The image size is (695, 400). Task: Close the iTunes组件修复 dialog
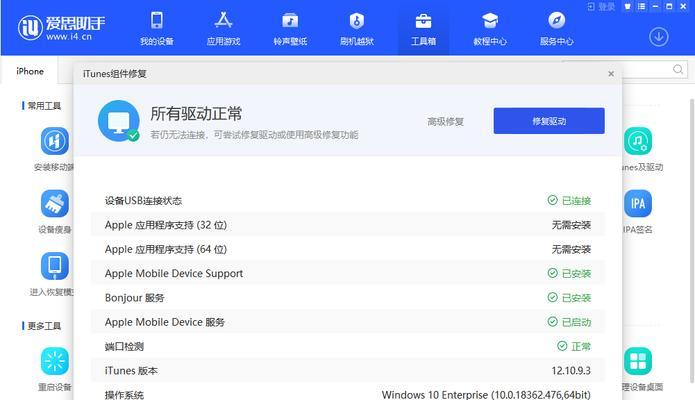click(611, 74)
